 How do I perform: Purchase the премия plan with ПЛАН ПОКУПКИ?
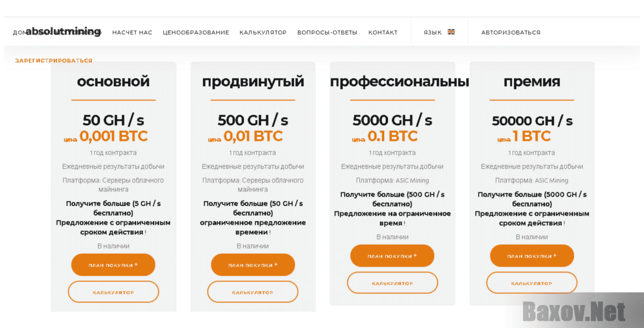pyautogui.click(x=531, y=256)
